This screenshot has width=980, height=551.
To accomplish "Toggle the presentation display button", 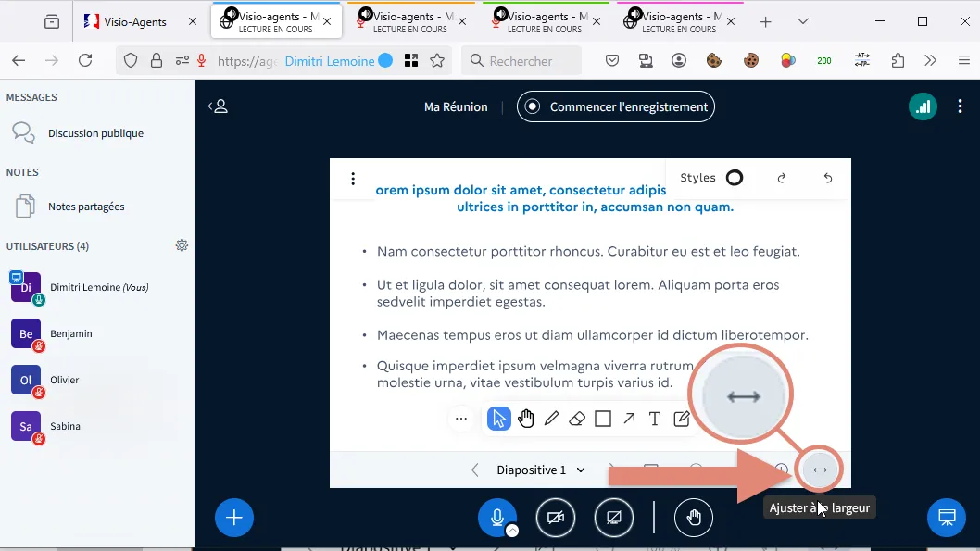I will 947,518.
